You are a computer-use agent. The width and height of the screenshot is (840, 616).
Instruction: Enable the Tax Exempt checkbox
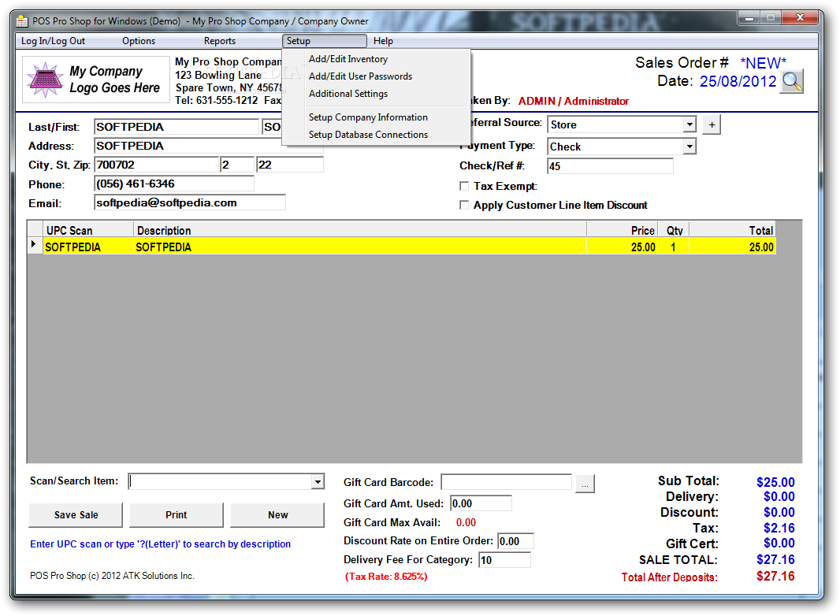pos(464,186)
